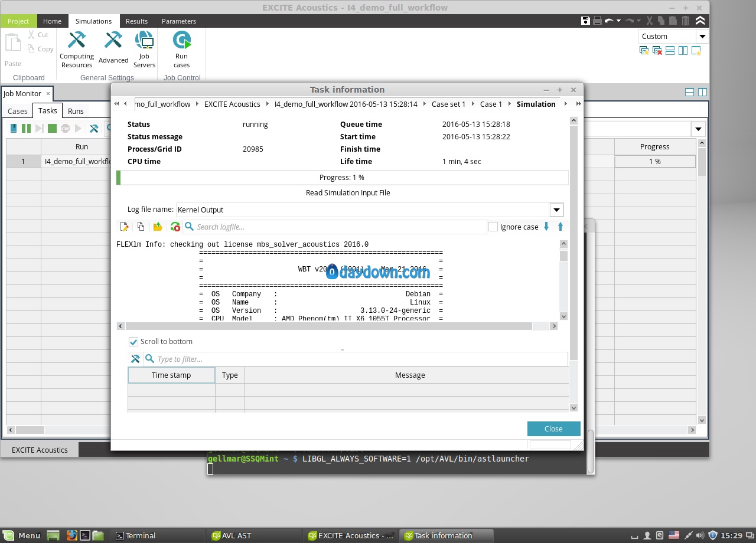Open Advanced general settings
This screenshot has width=756, height=543.
[113, 47]
